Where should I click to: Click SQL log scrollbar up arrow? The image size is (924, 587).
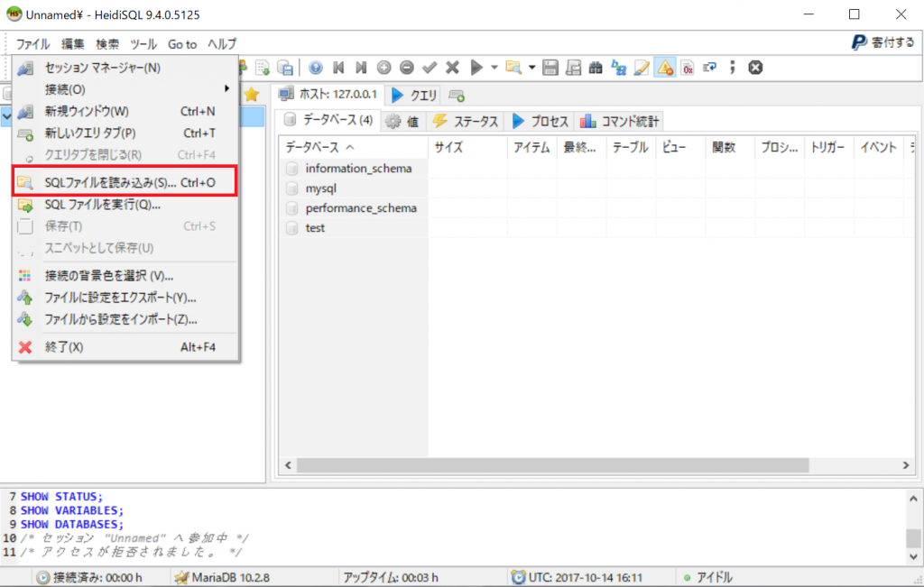pyautogui.click(x=913, y=499)
